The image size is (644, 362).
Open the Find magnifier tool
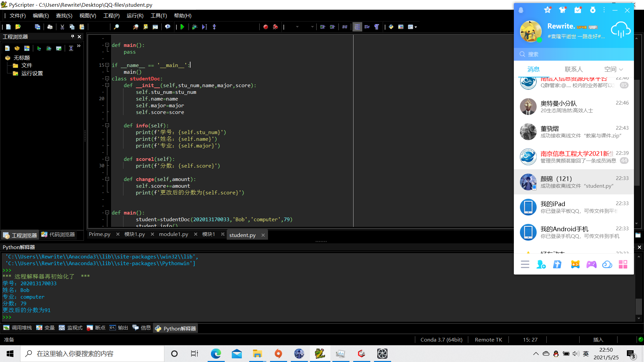pyautogui.click(x=116, y=27)
